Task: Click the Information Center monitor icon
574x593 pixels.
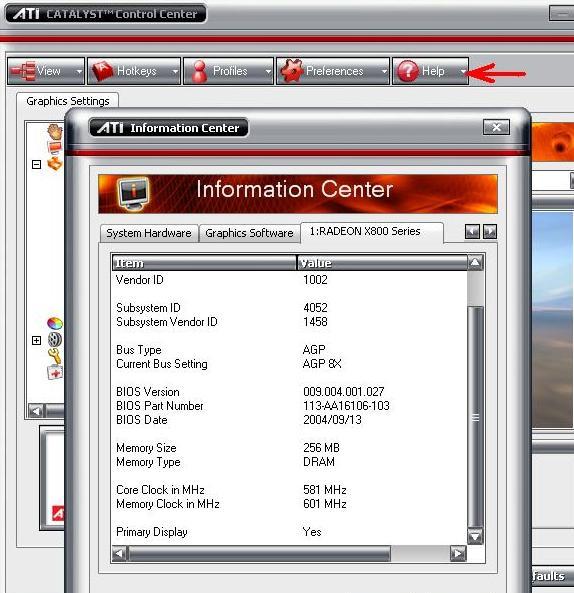Action: point(133,194)
